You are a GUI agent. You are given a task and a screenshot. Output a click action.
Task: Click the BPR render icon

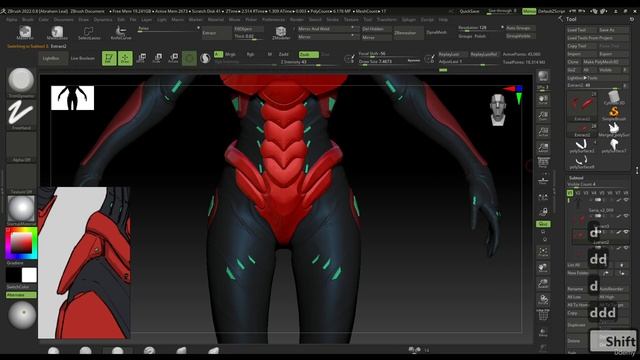click(x=543, y=76)
